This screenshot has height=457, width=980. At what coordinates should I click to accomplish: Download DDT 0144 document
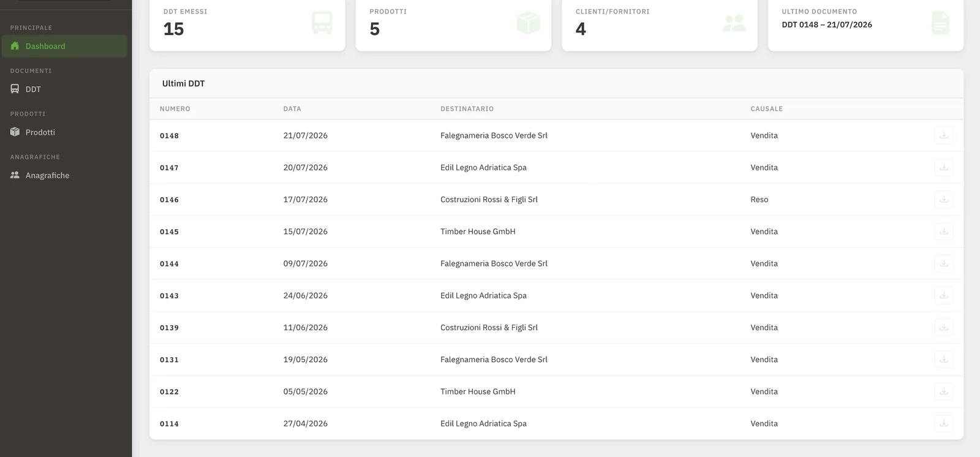tap(944, 263)
